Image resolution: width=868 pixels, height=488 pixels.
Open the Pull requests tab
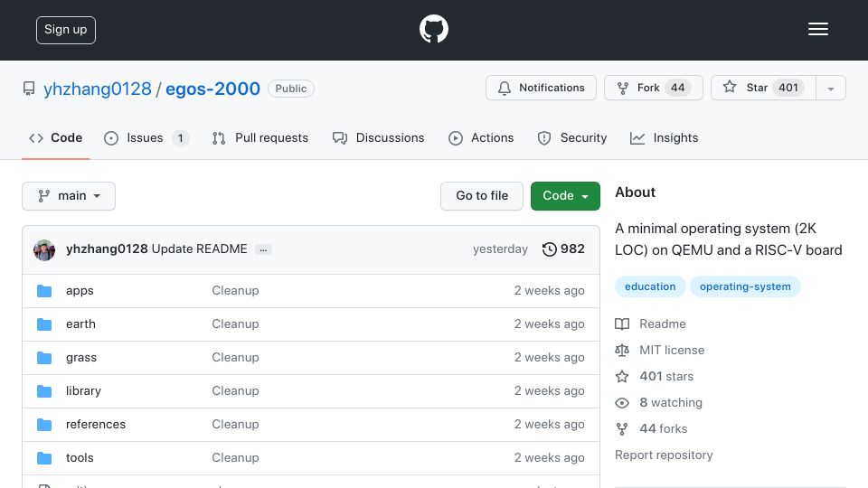click(x=260, y=137)
